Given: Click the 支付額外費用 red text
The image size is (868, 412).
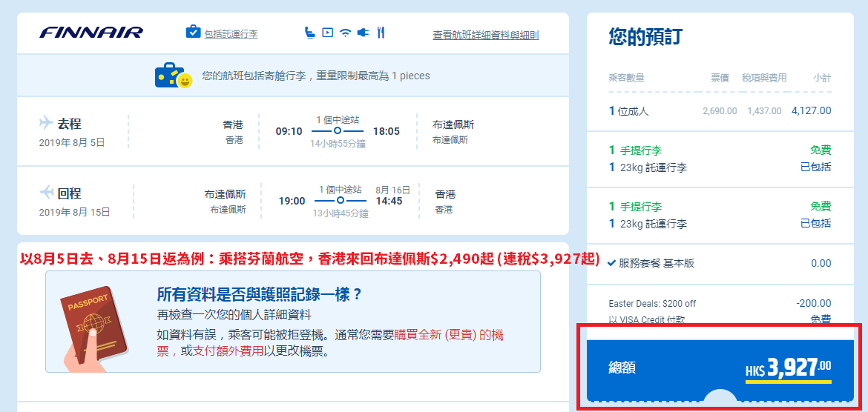Looking at the screenshot, I should [x=228, y=350].
